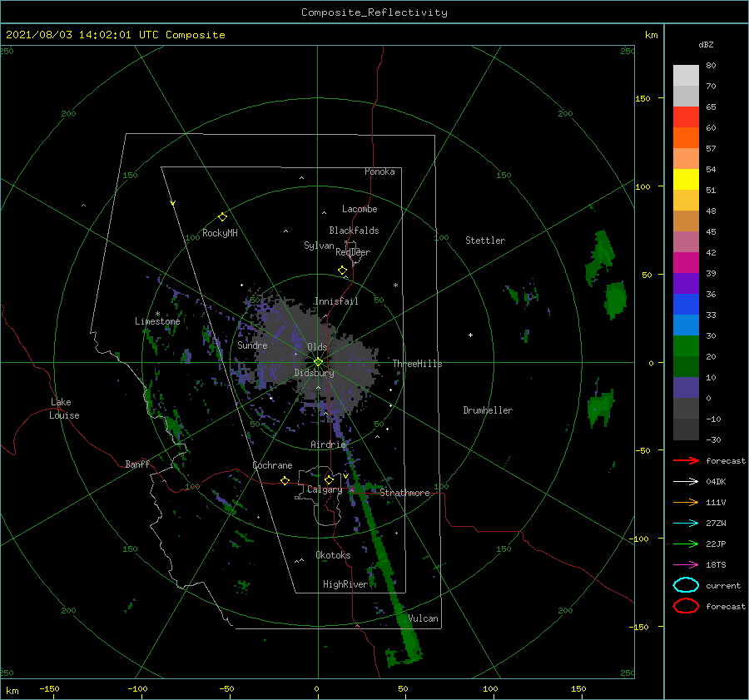Viewport: 749px width, 700px height.
Task: Click the 04DK legend text
Action: click(716, 482)
